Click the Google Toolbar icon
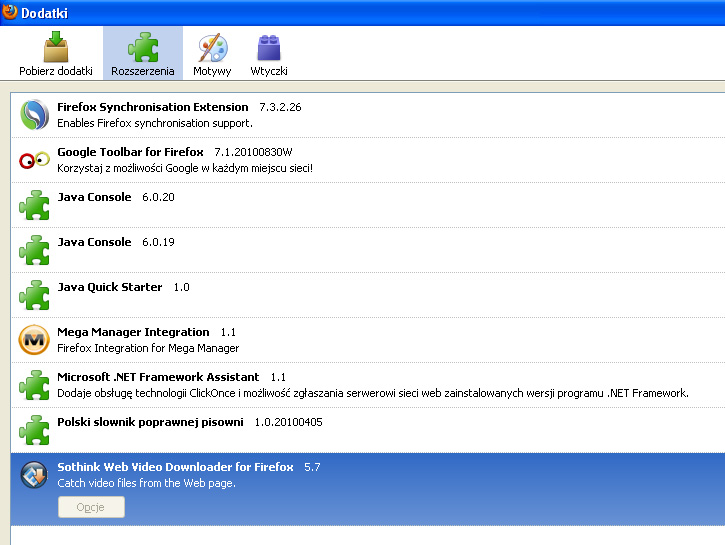Screen dimensions: 725x545 click(35, 160)
